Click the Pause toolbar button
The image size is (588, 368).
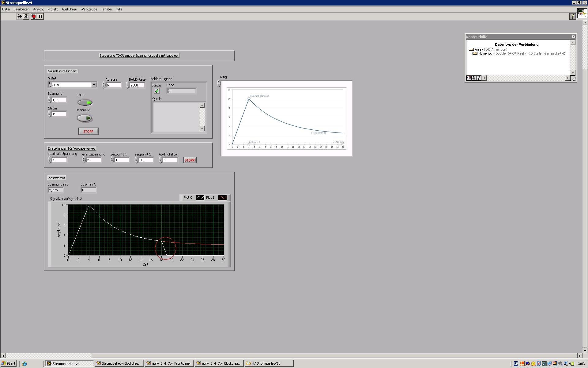click(x=40, y=16)
